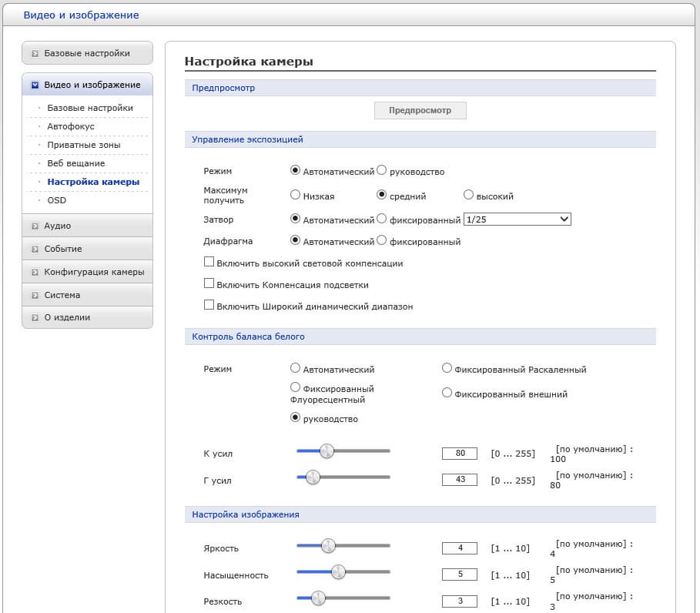This screenshot has width=700, height=613.
Task: Enable Включить высокий световой компенсации checkbox
Action: pyautogui.click(x=209, y=262)
